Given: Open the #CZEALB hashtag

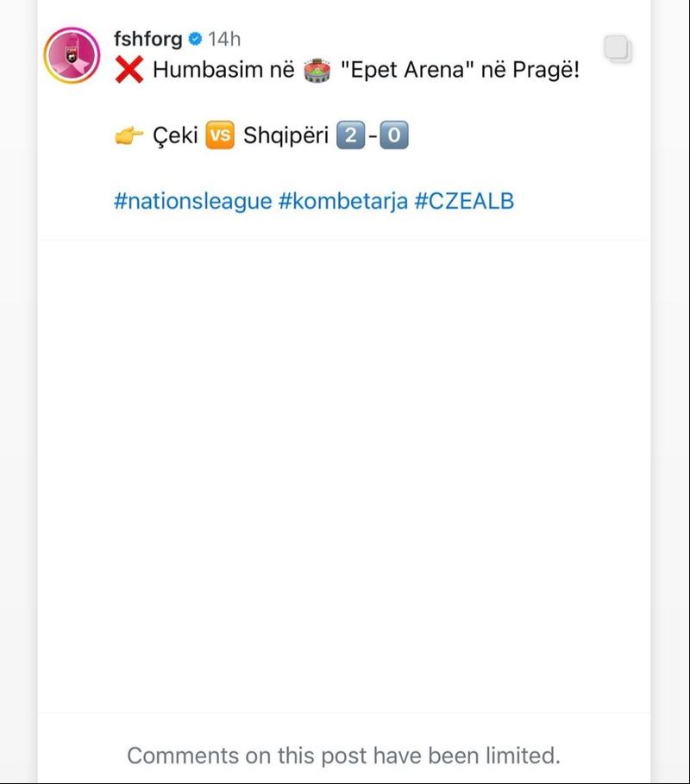Looking at the screenshot, I should click(464, 201).
